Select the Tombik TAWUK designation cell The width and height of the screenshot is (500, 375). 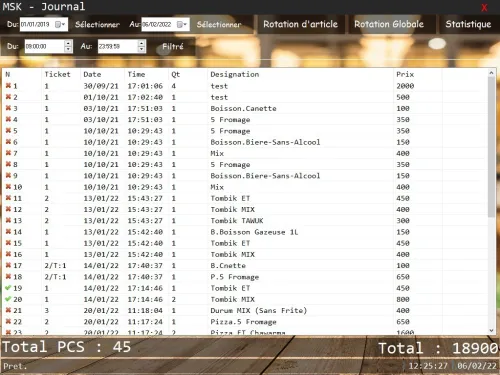tap(237, 221)
